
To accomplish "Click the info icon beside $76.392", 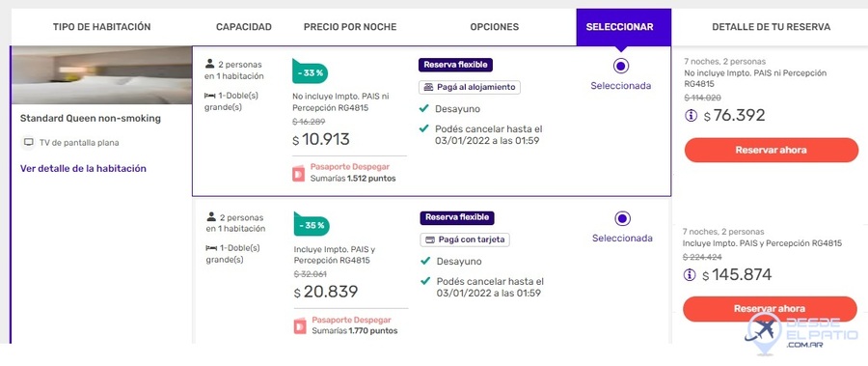I will point(691,116).
